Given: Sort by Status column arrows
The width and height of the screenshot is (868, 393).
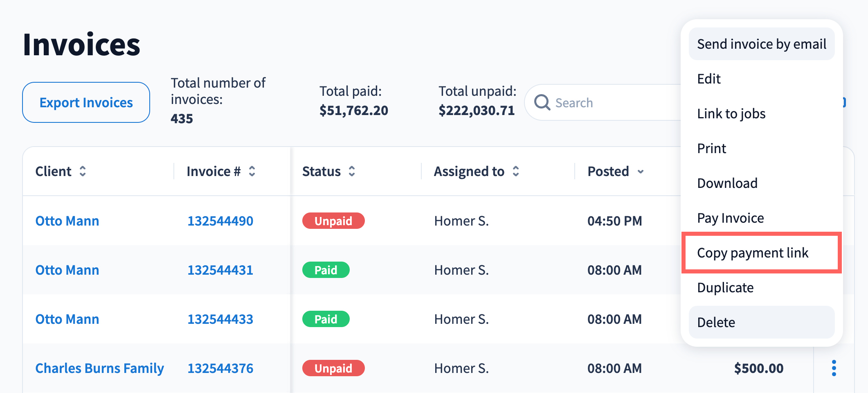Looking at the screenshot, I should pos(352,171).
